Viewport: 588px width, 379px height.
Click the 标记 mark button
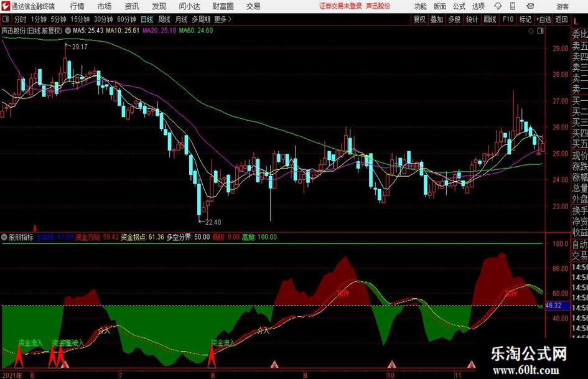coord(525,19)
